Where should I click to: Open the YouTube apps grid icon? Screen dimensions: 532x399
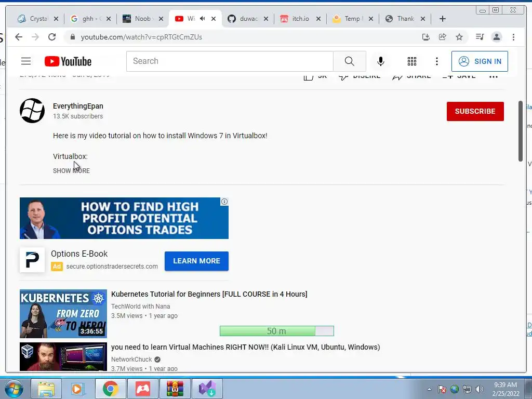(x=412, y=61)
